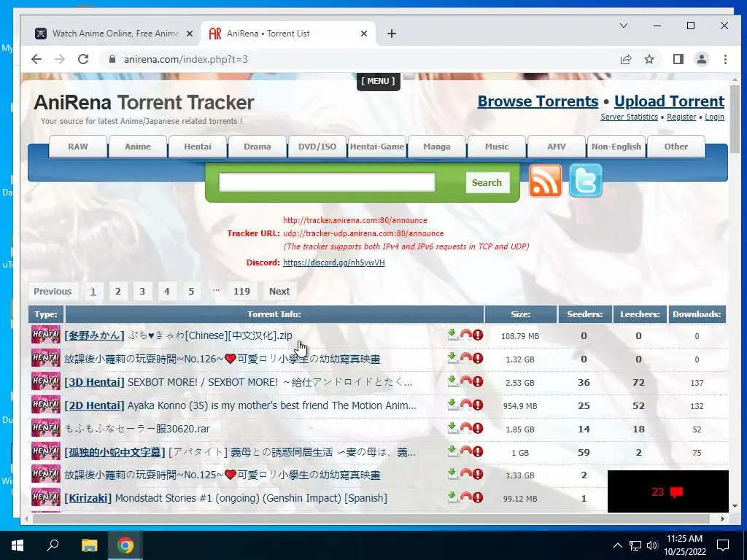Viewport: 747px width, 560px height.
Task: Show hidden system tray icons
Action: pyautogui.click(x=617, y=545)
